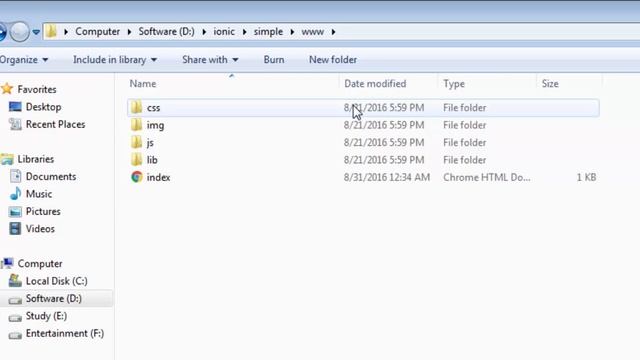Click the Desktop icon in sidebar
The image size is (640, 360).
pos(15,107)
